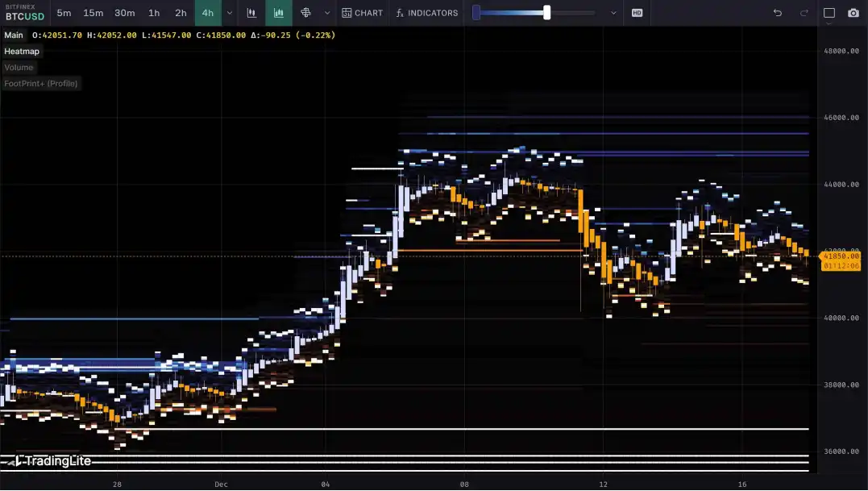Viewport: 868px width, 491px height.
Task: Take a chart screenshot with camera icon
Action: (x=853, y=13)
